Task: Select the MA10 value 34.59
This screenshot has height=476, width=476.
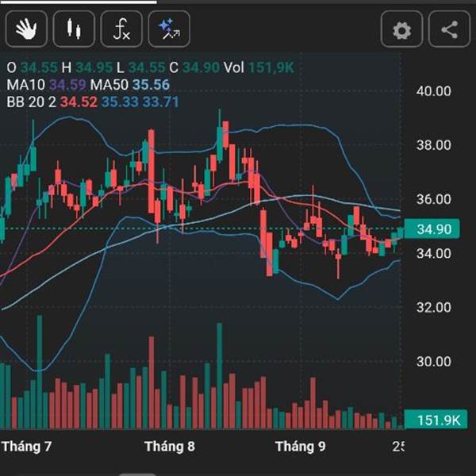Action: [x=67, y=85]
